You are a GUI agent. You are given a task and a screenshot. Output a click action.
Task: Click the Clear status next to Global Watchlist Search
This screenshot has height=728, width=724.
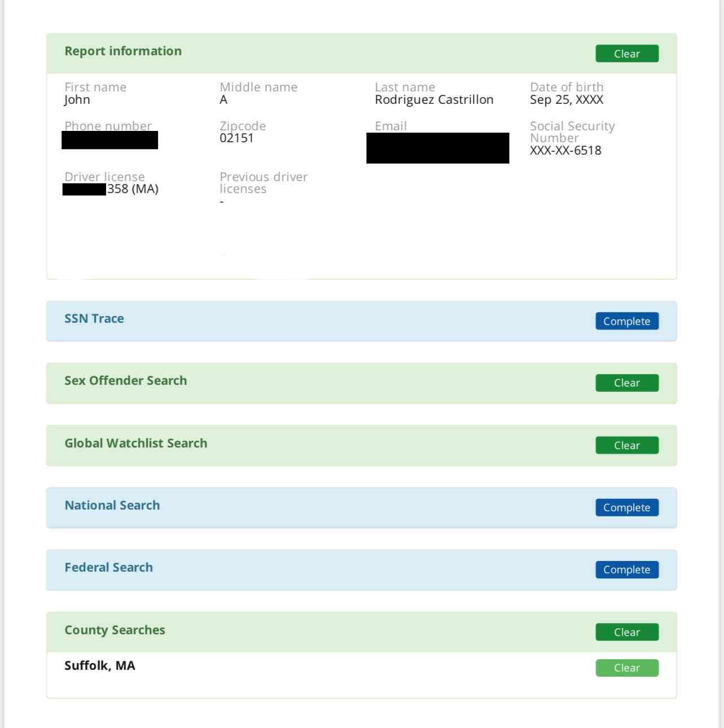[x=626, y=445]
